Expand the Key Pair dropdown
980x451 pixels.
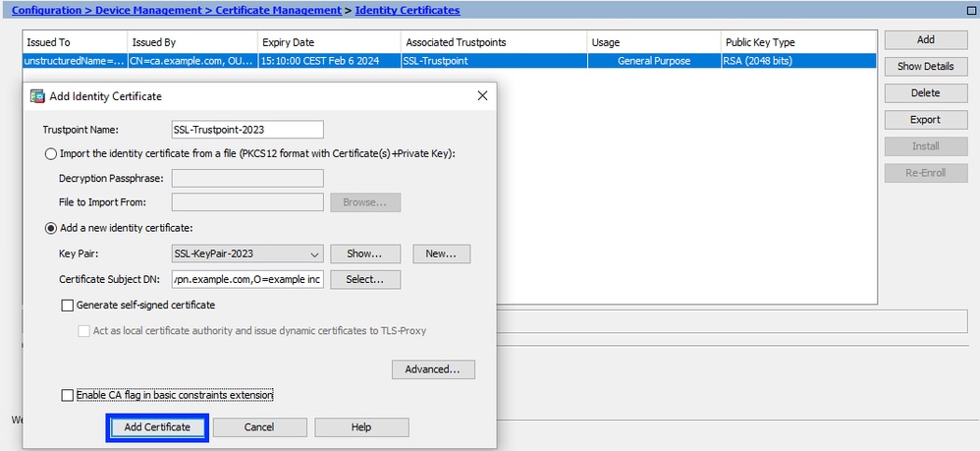click(x=314, y=254)
